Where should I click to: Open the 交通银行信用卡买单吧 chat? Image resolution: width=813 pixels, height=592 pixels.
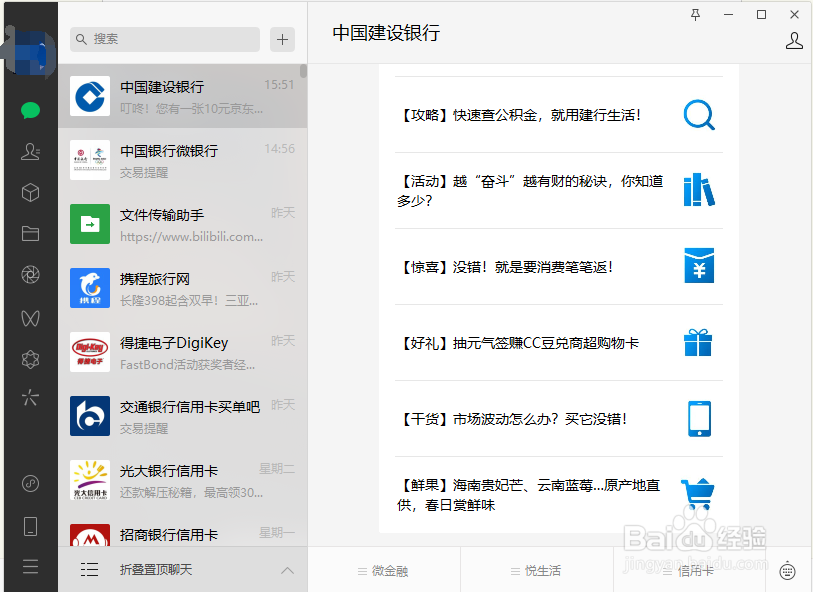point(182,416)
